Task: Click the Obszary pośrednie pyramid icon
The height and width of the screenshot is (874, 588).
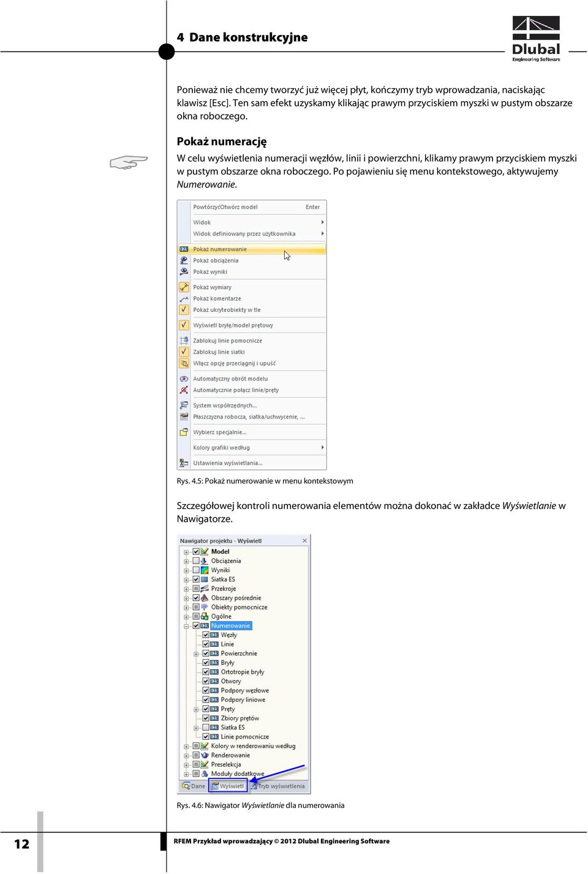Action: 205,598
